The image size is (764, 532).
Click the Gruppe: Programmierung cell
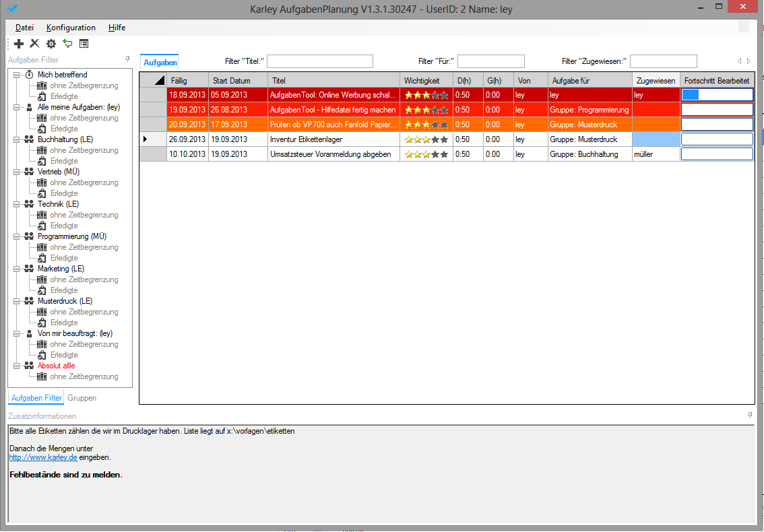(590, 110)
